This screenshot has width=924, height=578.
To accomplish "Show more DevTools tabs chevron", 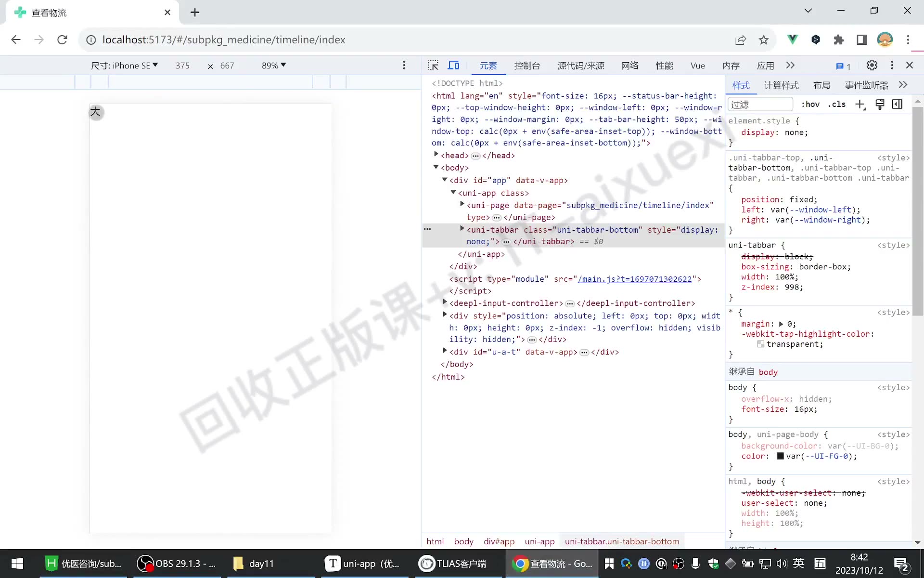I will click(790, 66).
